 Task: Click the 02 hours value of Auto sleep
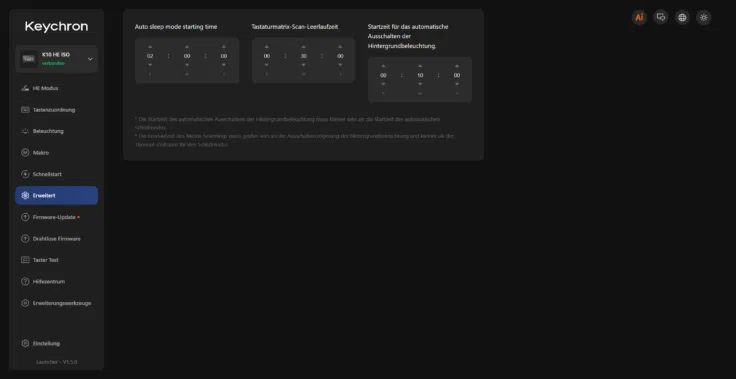pos(150,56)
